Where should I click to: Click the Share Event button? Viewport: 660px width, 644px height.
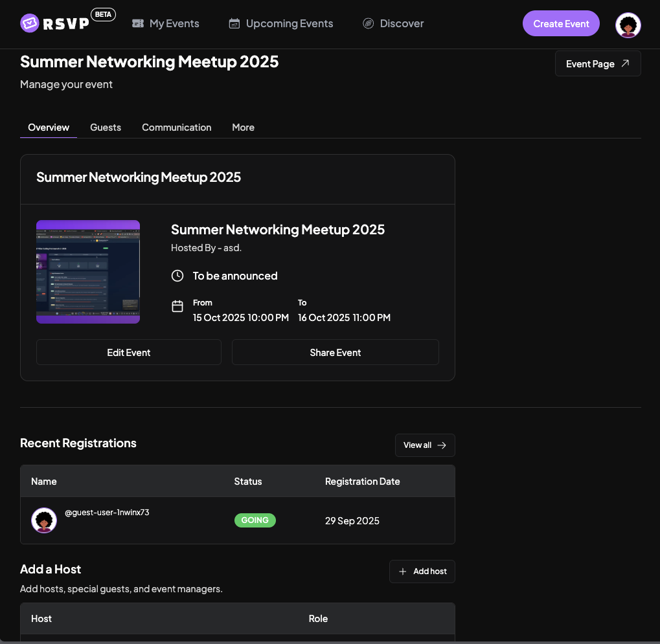click(335, 353)
